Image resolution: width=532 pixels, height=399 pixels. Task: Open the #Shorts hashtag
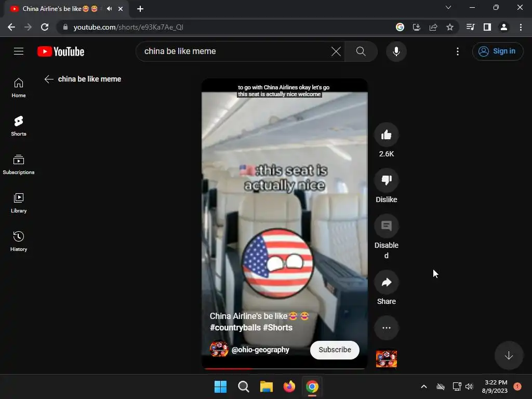[x=277, y=328]
